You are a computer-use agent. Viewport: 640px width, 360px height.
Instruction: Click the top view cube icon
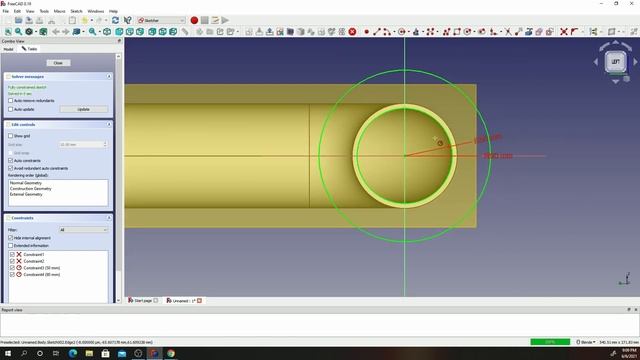pyautogui.click(x=129, y=32)
